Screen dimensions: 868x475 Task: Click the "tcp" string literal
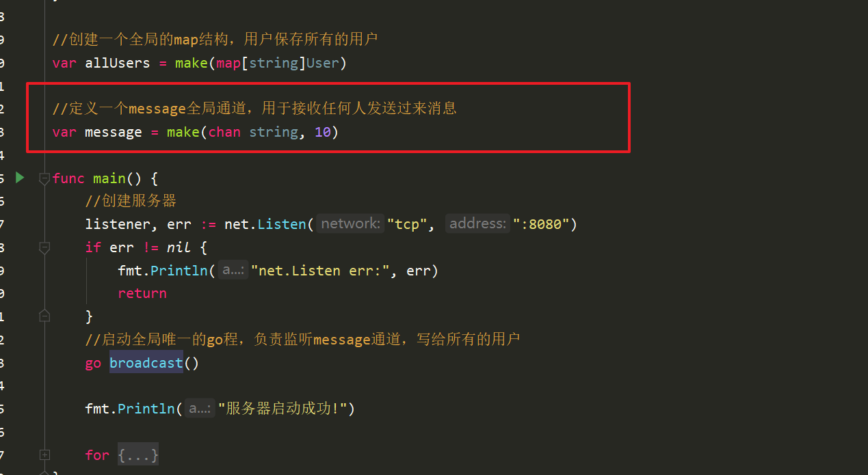pyautogui.click(x=408, y=224)
